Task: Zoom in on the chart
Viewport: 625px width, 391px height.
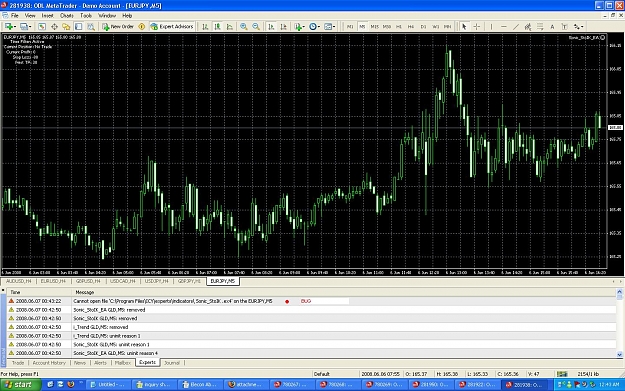Action: click(244, 26)
